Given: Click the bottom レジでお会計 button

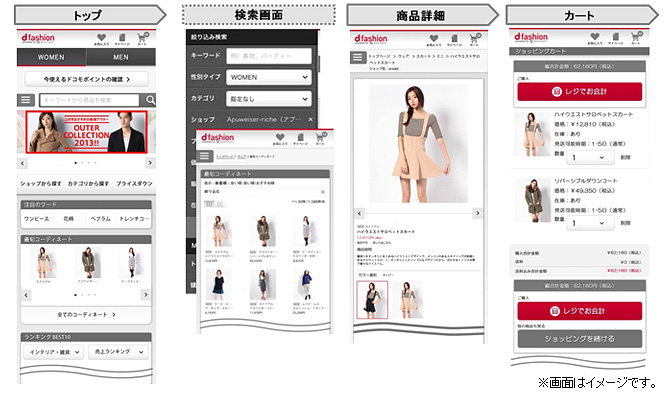Looking at the screenshot, I should (x=579, y=311).
